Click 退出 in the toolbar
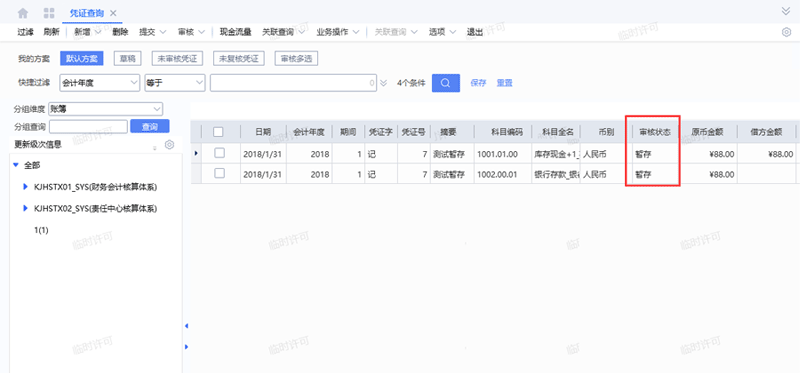This screenshot has height=373, width=800. pyautogui.click(x=475, y=32)
